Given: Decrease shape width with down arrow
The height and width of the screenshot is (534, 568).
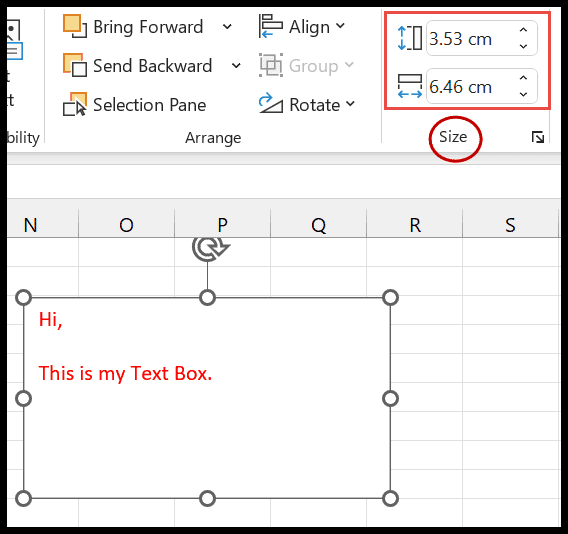Looking at the screenshot, I should coord(523,94).
